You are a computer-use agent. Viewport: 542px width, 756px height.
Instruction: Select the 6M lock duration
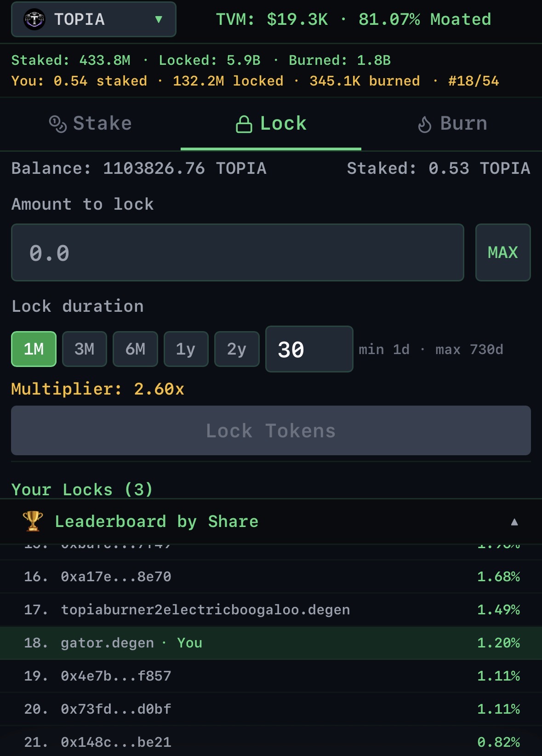pyautogui.click(x=135, y=349)
